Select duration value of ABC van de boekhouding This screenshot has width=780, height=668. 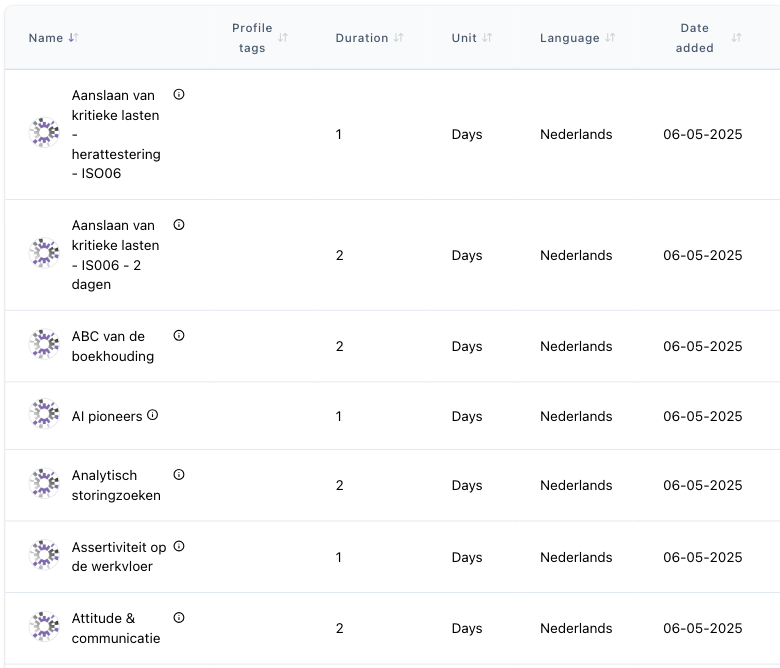pos(339,346)
